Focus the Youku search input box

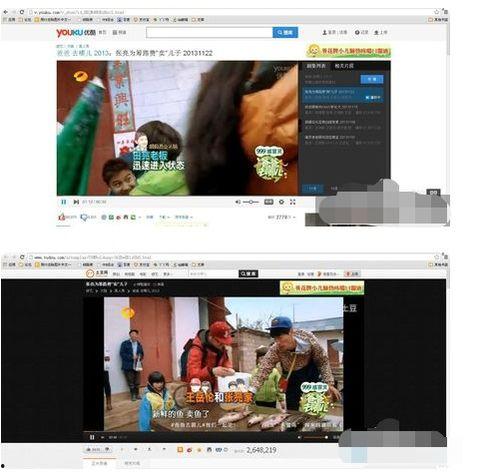[x=209, y=32]
